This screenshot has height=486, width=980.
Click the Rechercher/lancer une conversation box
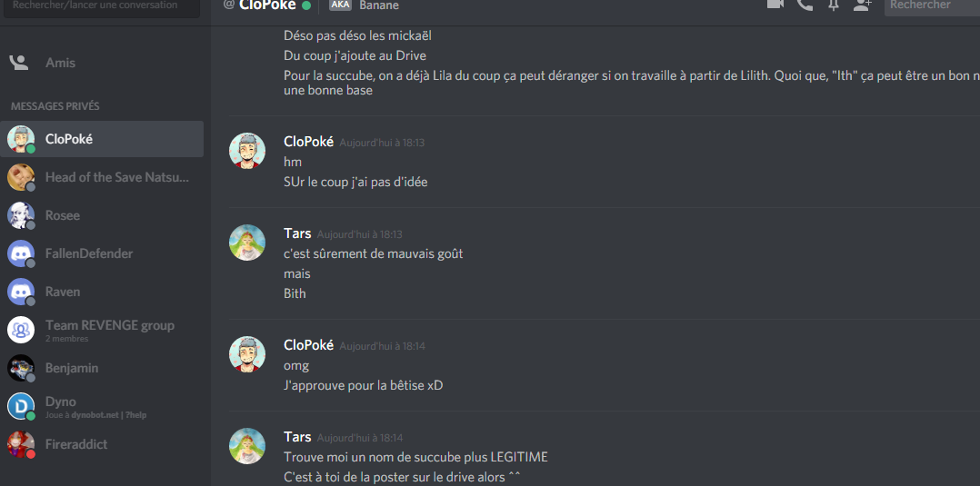click(102, 6)
